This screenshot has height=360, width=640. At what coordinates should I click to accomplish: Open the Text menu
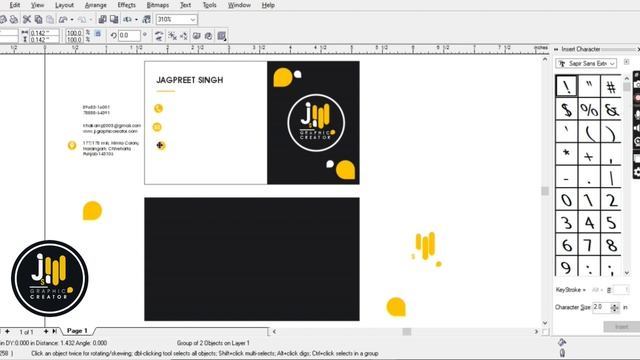coord(185,5)
